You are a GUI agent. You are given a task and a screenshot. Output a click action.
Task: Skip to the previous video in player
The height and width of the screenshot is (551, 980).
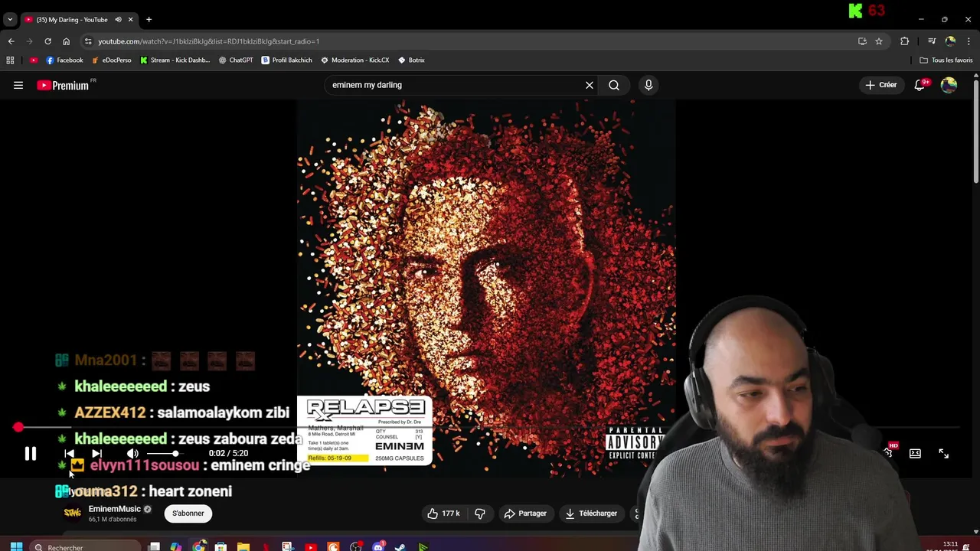[x=70, y=454]
